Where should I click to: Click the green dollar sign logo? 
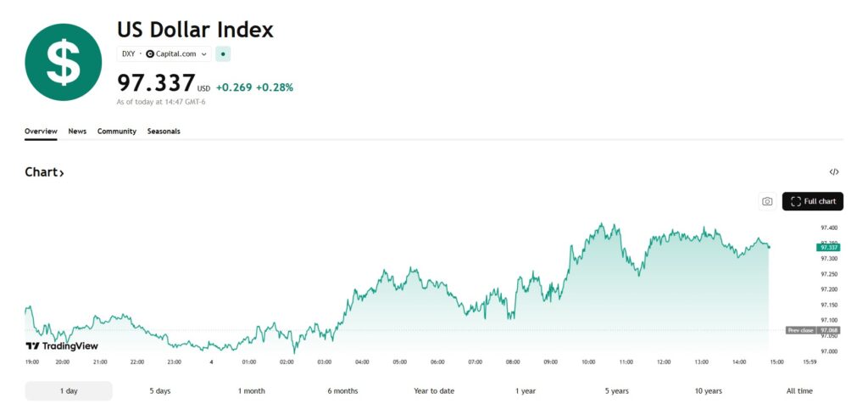click(64, 62)
